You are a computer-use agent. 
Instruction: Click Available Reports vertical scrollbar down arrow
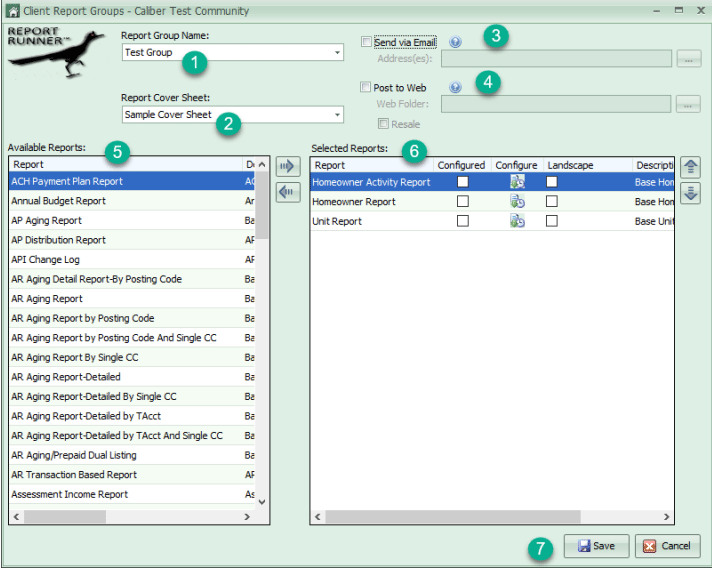[x=262, y=502]
